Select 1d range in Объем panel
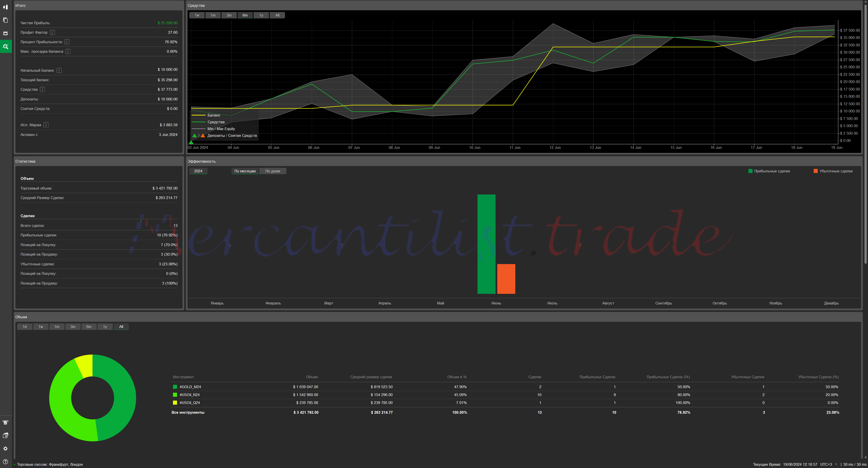 [x=25, y=327]
